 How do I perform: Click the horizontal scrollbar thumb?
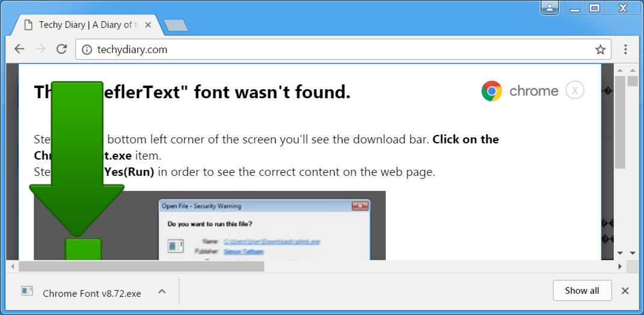[141, 266]
